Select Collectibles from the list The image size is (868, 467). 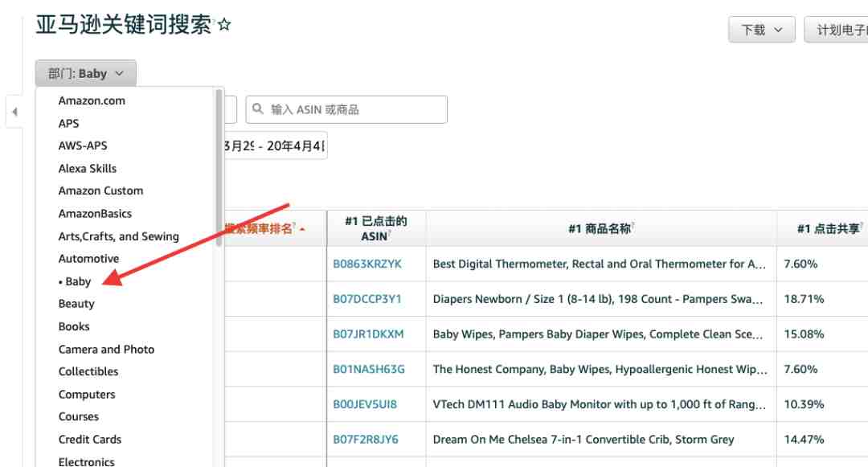tap(88, 371)
